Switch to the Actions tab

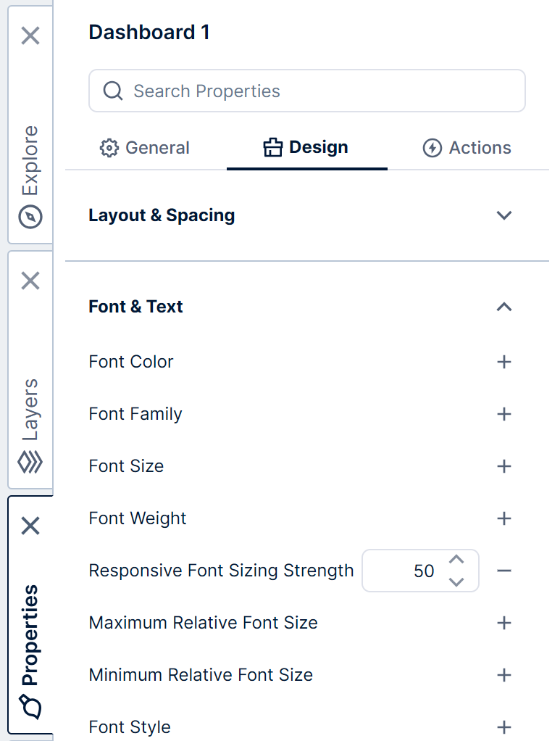click(478, 147)
